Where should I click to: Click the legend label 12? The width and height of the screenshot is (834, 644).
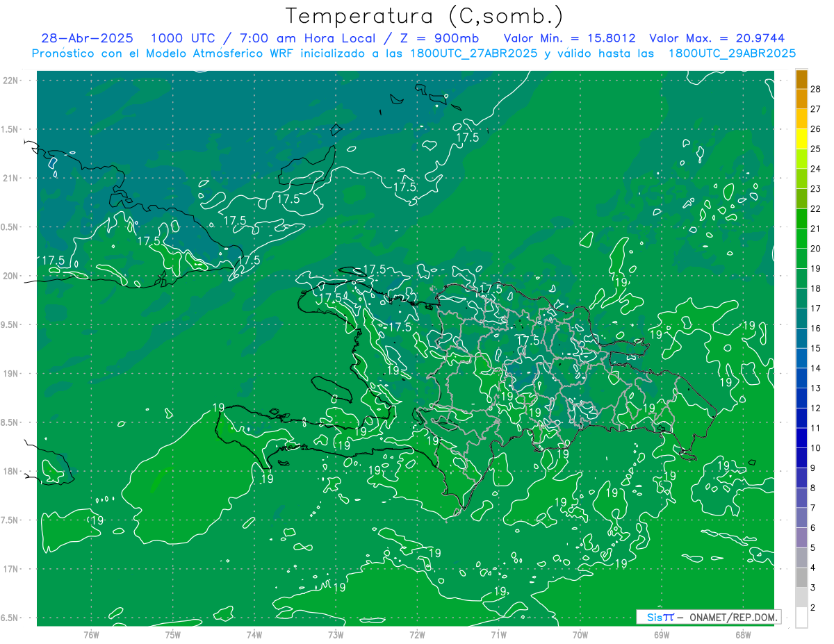coord(816,408)
